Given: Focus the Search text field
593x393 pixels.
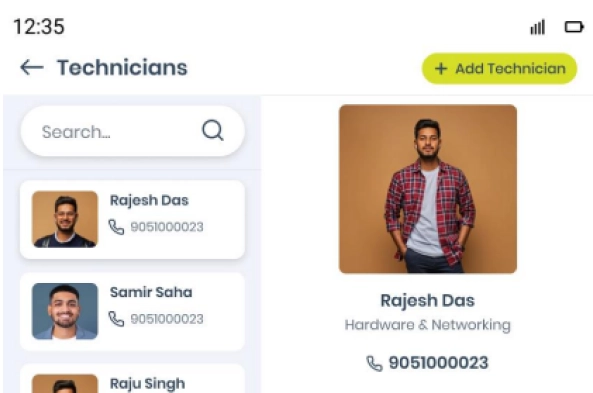Looking at the screenshot, I should 132,131.
